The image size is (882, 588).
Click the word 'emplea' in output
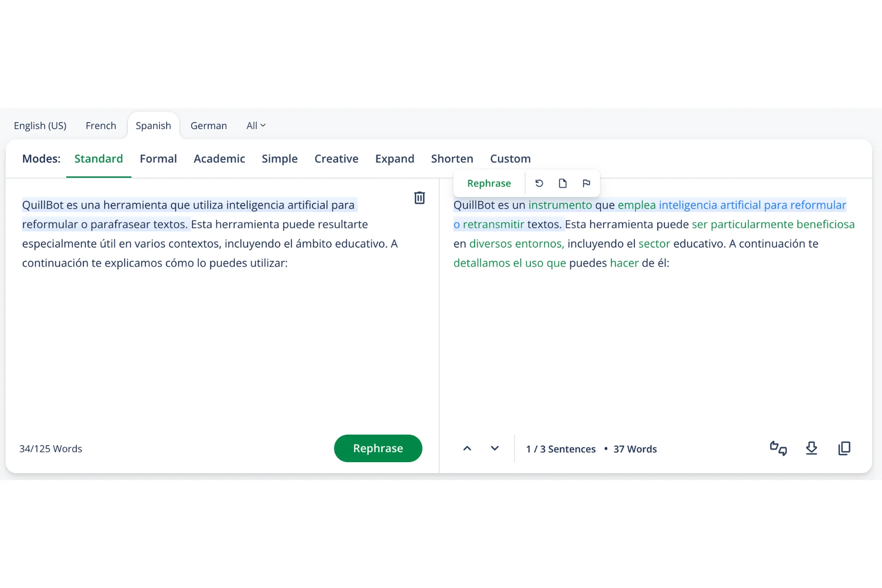[x=637, y=205]
